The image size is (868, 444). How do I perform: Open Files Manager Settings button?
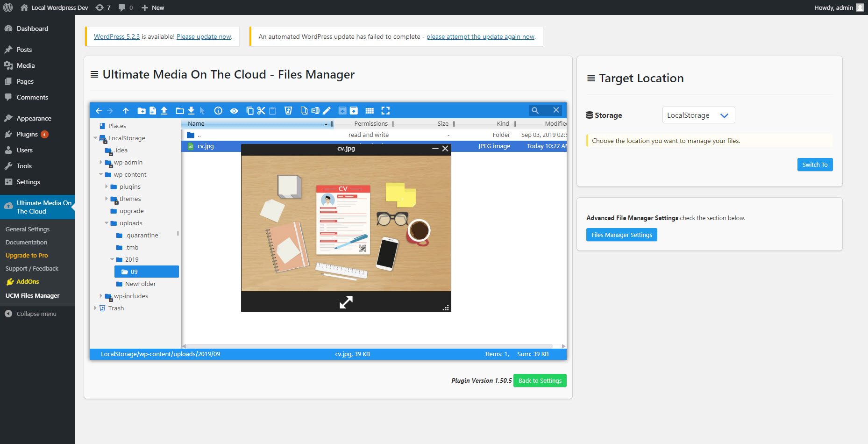tap(621, 235)
